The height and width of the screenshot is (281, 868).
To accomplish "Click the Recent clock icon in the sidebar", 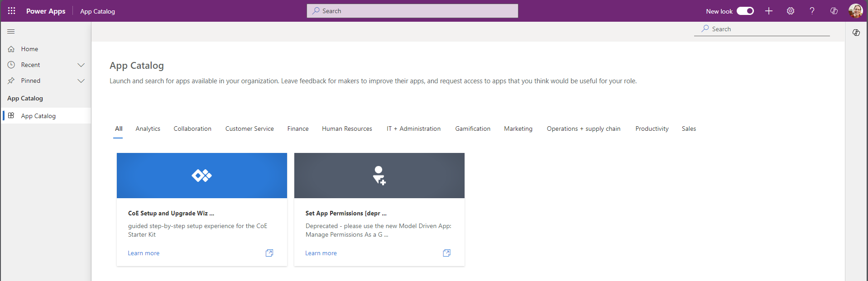I will coord(11,65).
